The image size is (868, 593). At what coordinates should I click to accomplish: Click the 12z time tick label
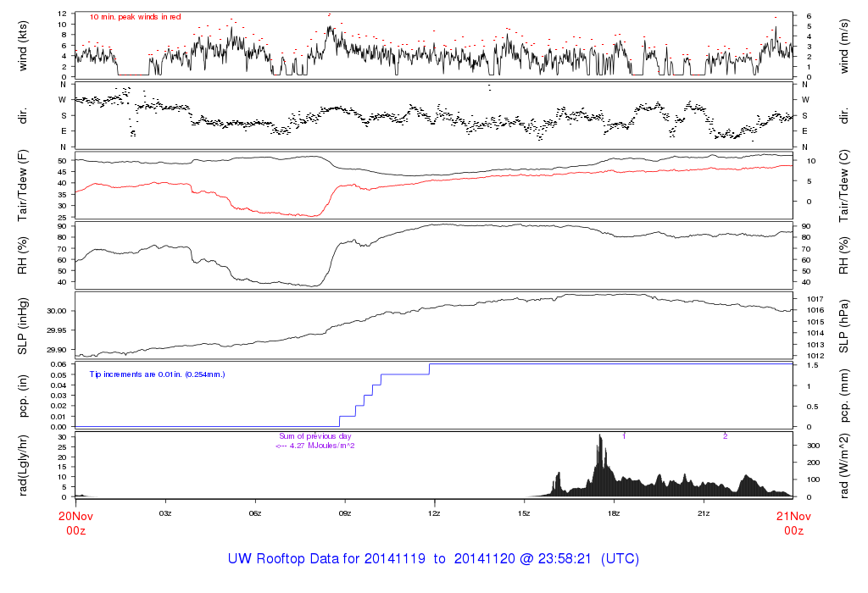point(435,513)
